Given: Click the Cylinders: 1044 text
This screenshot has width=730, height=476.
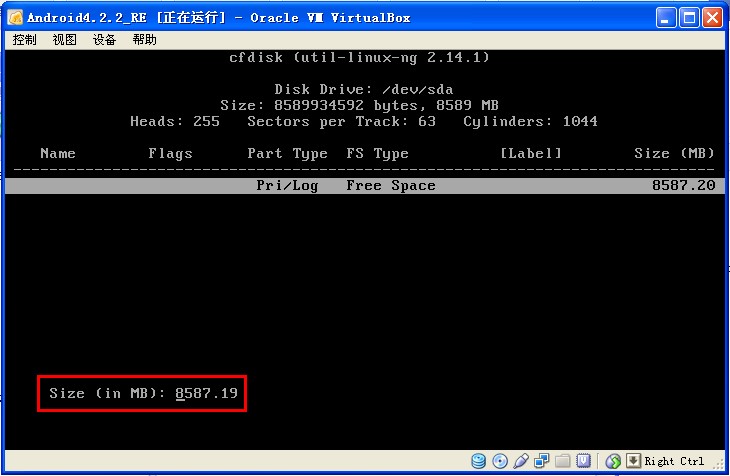Looking at the screenshot, I should [530, 122].
